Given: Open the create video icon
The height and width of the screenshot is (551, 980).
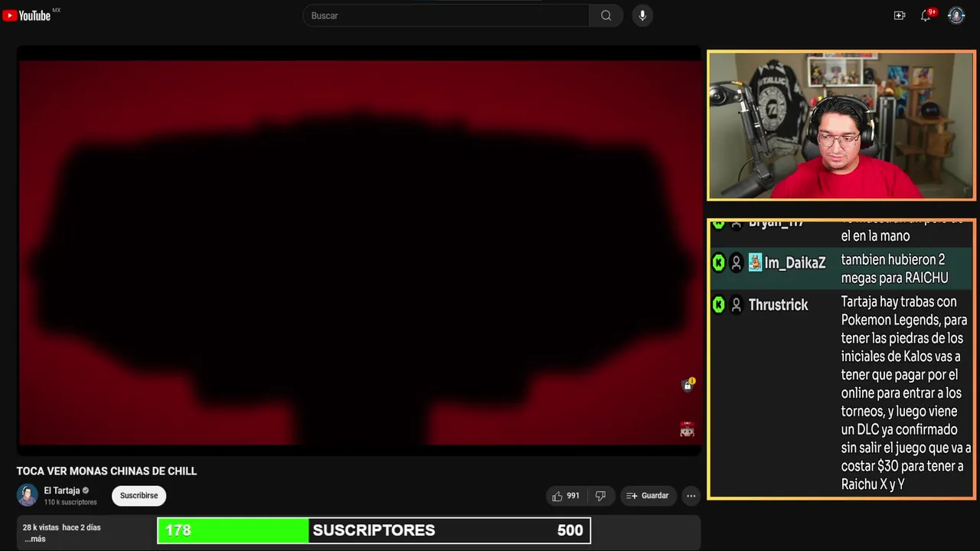Looking at the screenshot, I should pos(900,15).
